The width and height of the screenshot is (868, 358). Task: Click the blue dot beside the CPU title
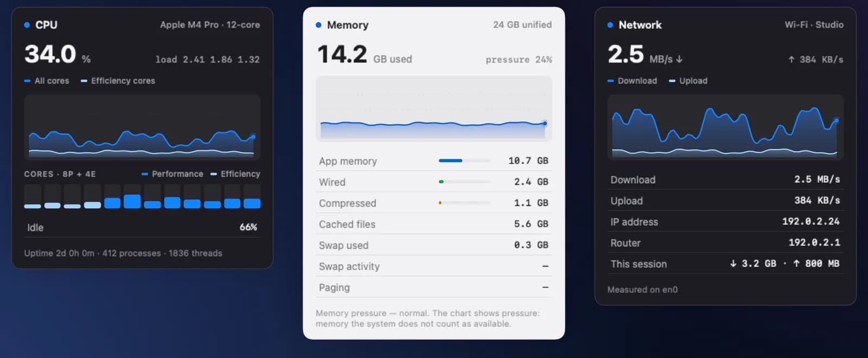pos(27,25)
